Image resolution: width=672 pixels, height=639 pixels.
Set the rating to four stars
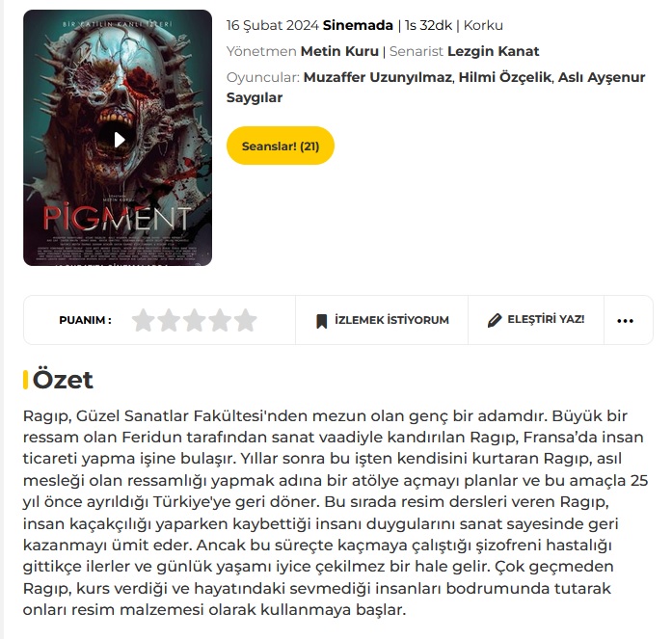coord(220,320)
